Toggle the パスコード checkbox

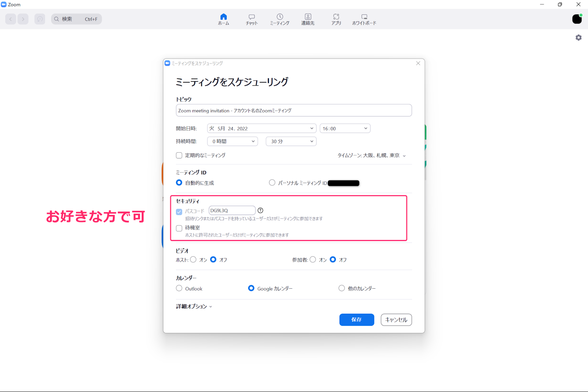(x=179, y=211)
